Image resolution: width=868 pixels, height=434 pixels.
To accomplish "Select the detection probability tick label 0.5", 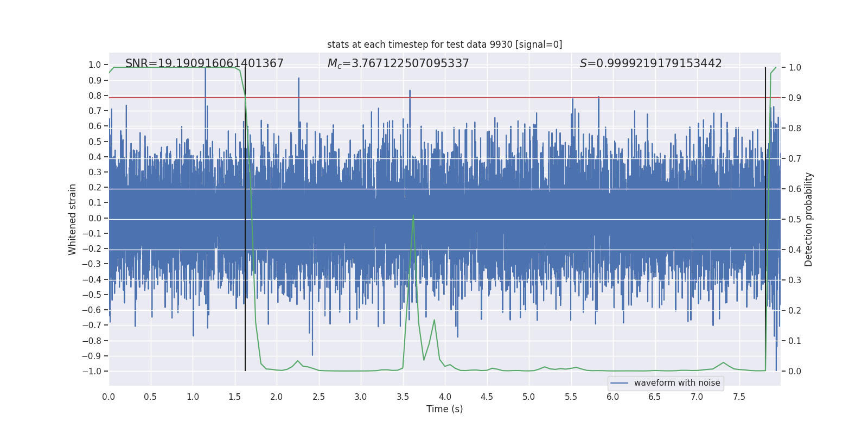I will (795, 220).
